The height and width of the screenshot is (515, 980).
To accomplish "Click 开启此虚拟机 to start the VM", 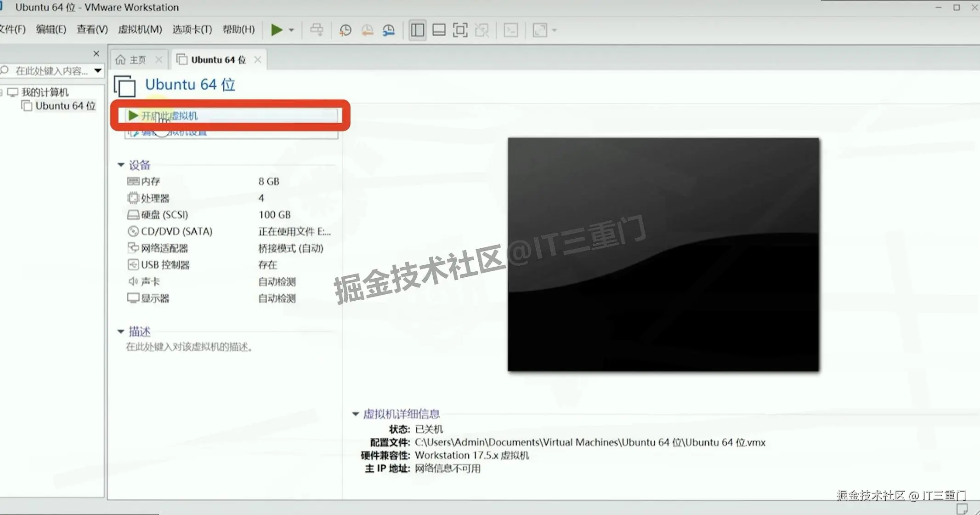I will click(170, 115).
